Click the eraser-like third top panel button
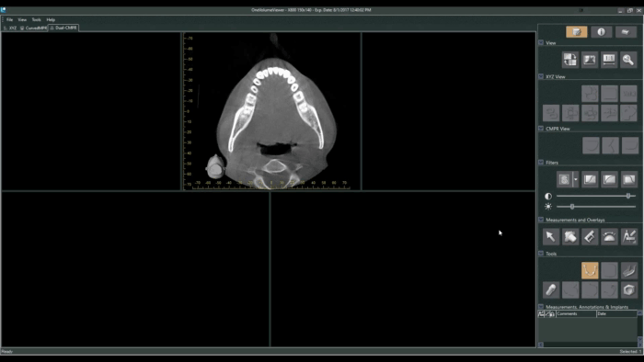 tap(626, 32)
